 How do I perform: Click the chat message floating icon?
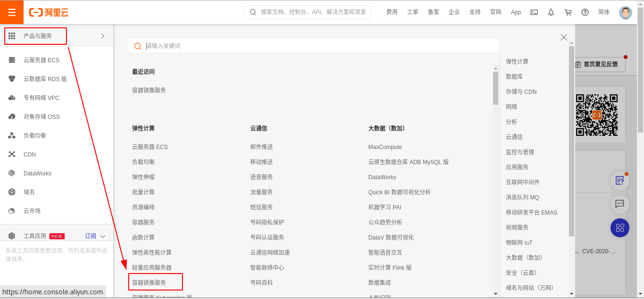click(620, 204)
